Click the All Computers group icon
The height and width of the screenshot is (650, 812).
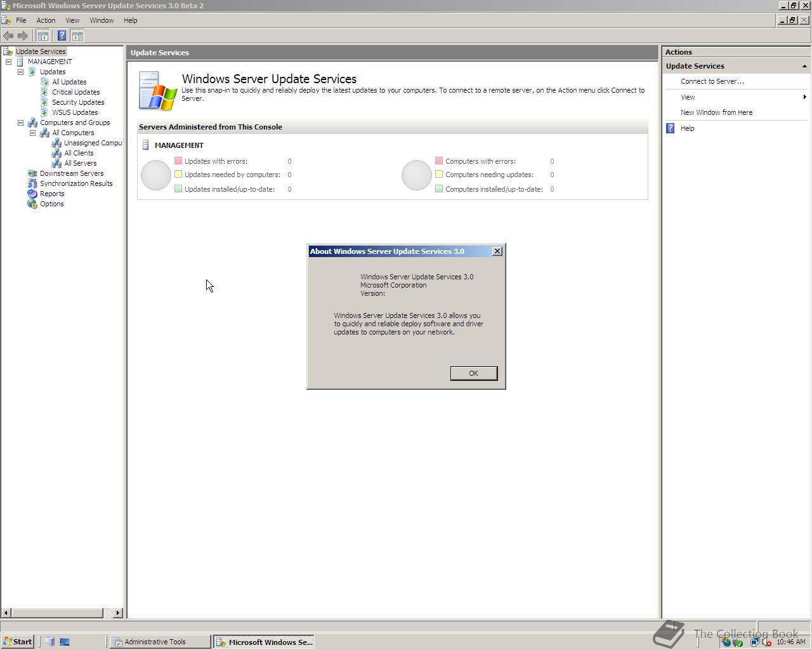point(44,133)
